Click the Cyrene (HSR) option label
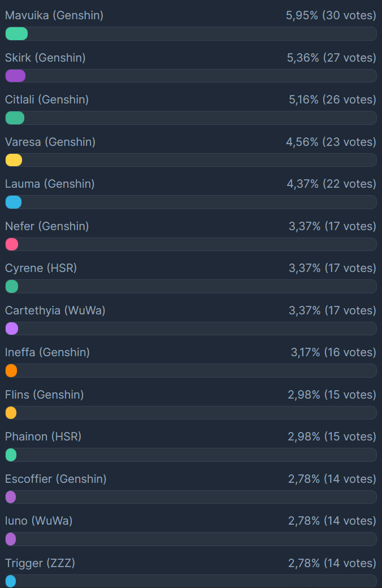The image size is (382, 588). (41, 268)
